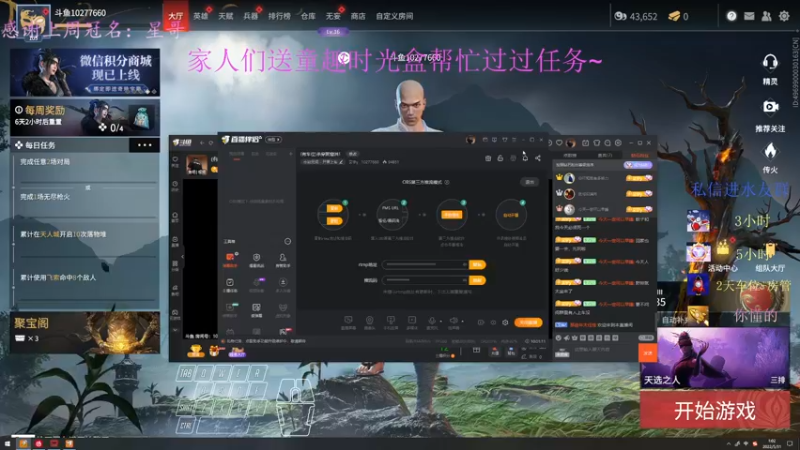
Task: Open the Windows Start button
Action: point(7,443)
